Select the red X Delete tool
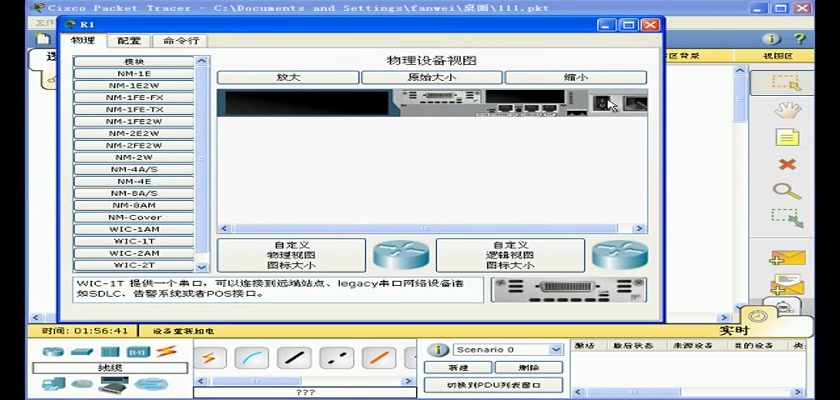The width and height of the screenshot is (840, 400). click(788, 164)
